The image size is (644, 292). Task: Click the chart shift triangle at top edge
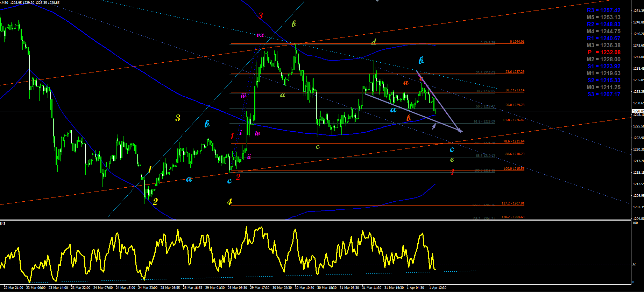(x=377, y=1)
